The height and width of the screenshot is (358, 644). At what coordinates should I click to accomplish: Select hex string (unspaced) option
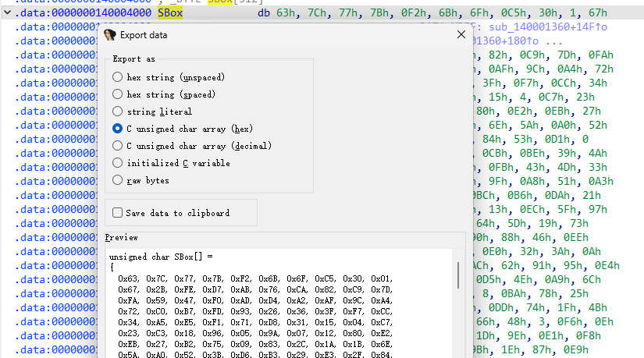[x=118, y=77]
